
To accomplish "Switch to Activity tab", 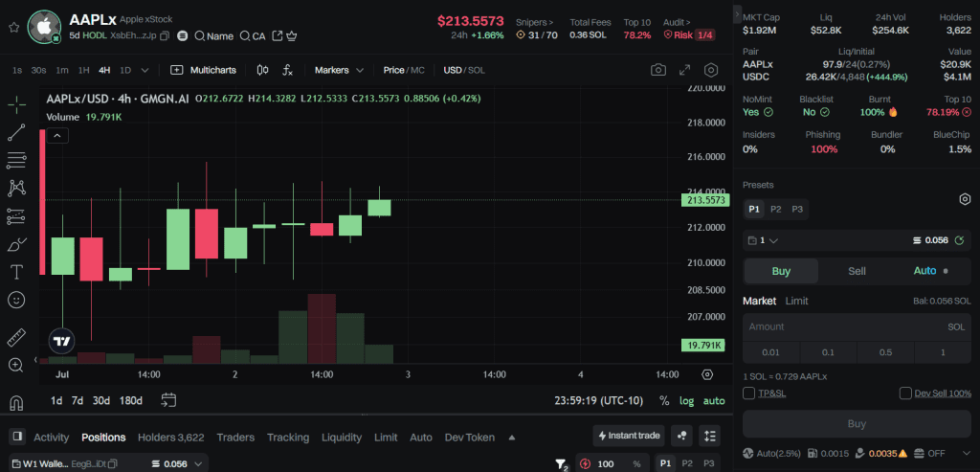I will pyautogui.click(x=52, y=437).
